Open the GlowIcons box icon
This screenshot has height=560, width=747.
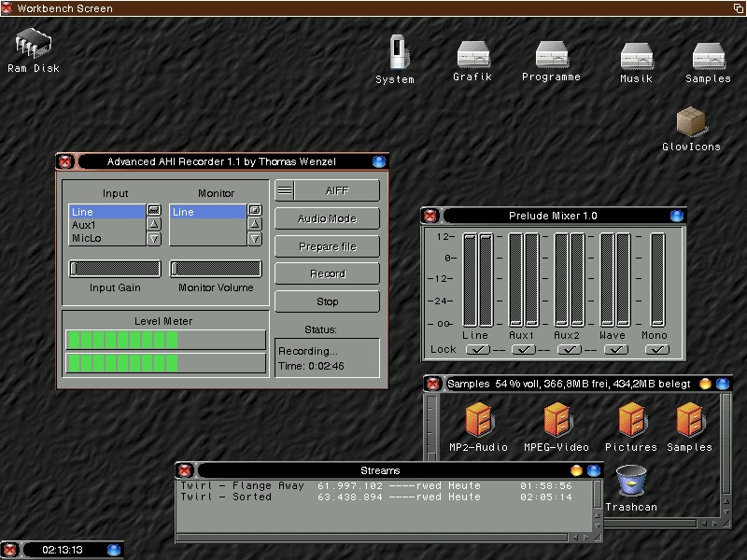pos(691,122)
